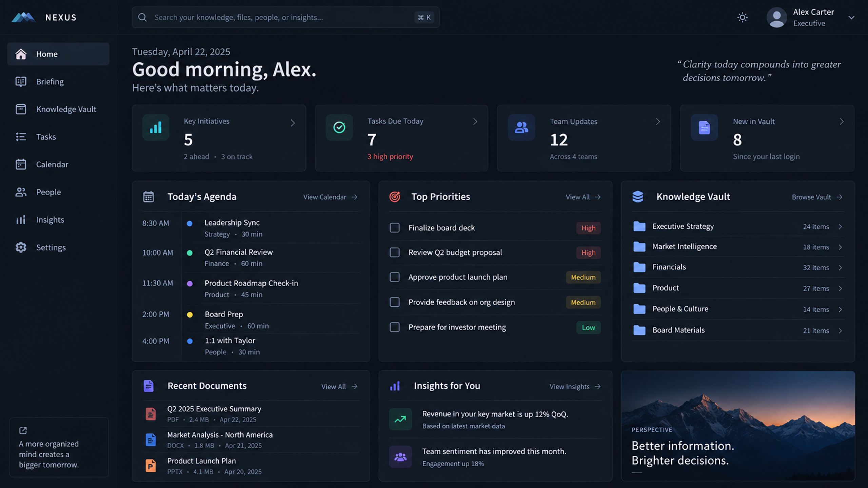Mark Prepare for investor meeting as done
868x488 pixels.
click(x=394, y=327)
